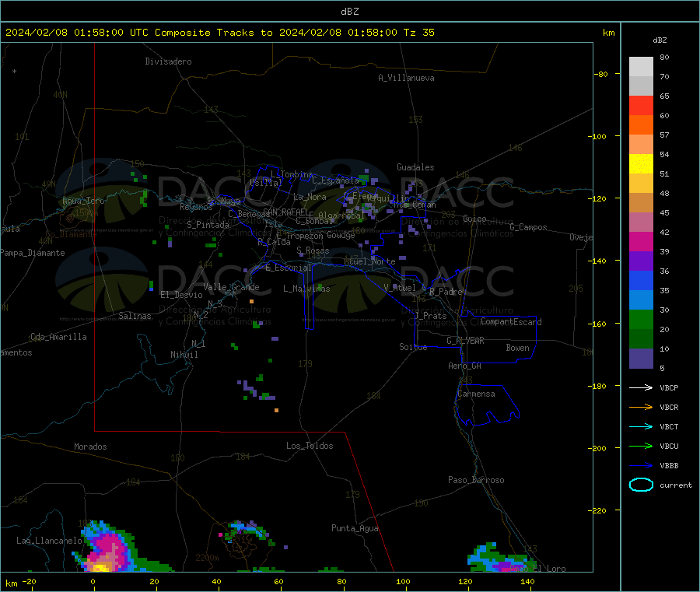Click the 'G_Campos' map label
This screenshot has height=592, width=700.
[529, 227]
